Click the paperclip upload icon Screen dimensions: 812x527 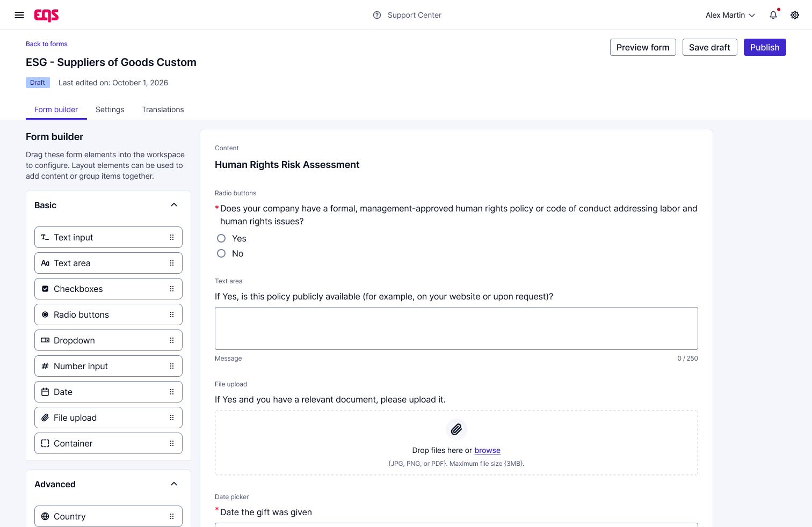coord(456,429)
